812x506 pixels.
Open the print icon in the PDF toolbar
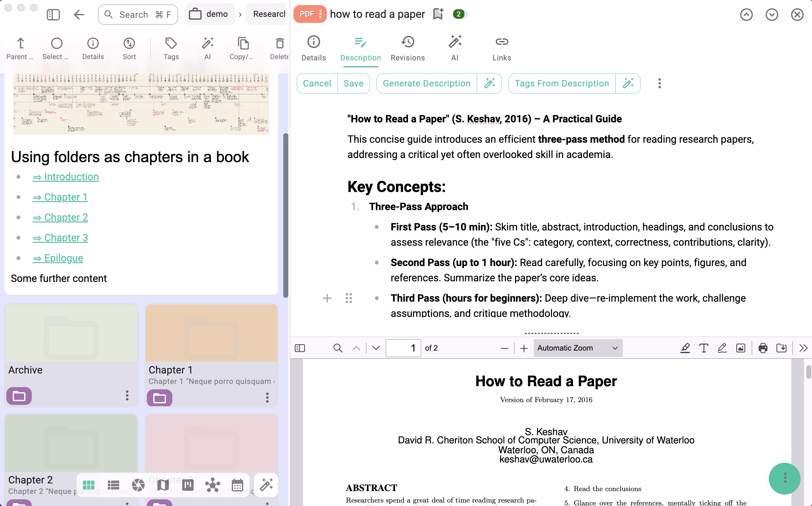(x=763, y=348)
